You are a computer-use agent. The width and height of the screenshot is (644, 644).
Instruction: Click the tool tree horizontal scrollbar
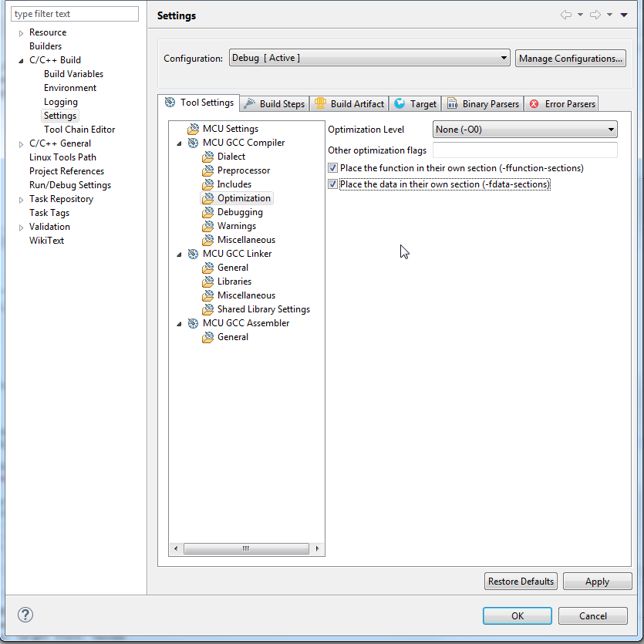246,549
